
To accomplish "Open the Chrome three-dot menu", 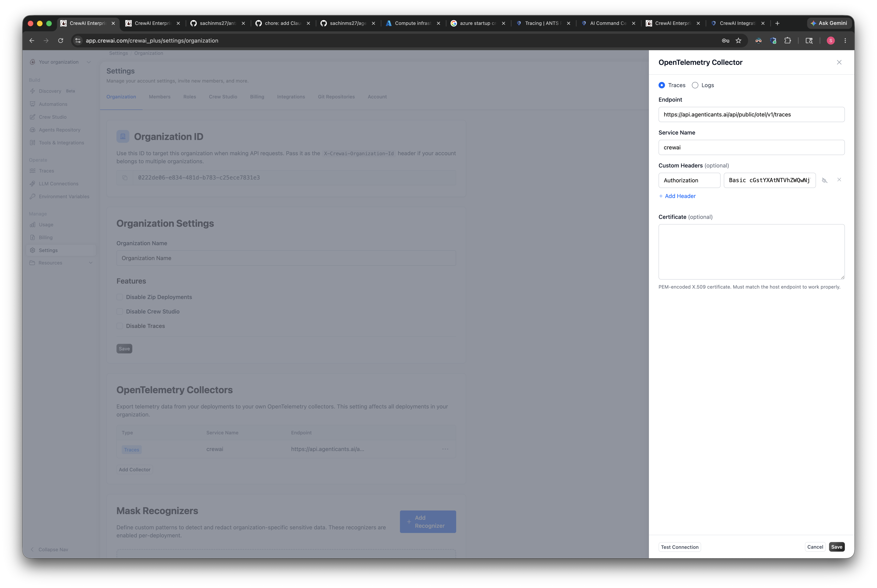I will [845, 41].
